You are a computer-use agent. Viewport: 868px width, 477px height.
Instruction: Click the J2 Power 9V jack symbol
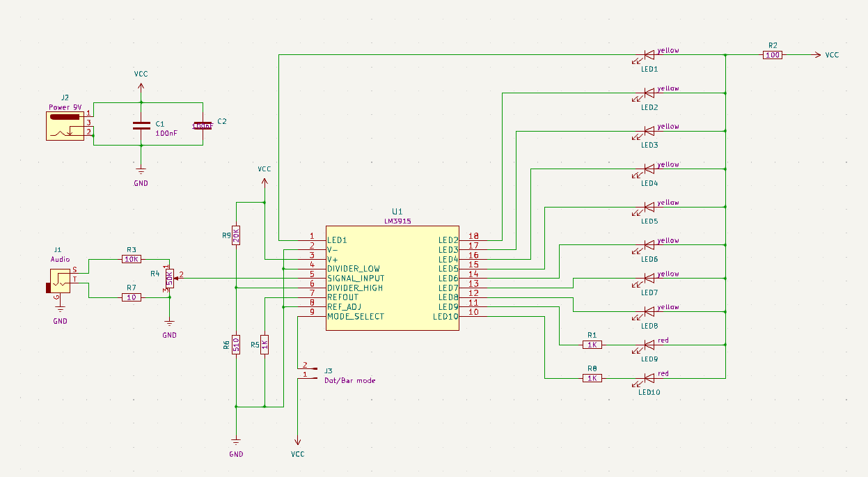click(x=65, y=126)
